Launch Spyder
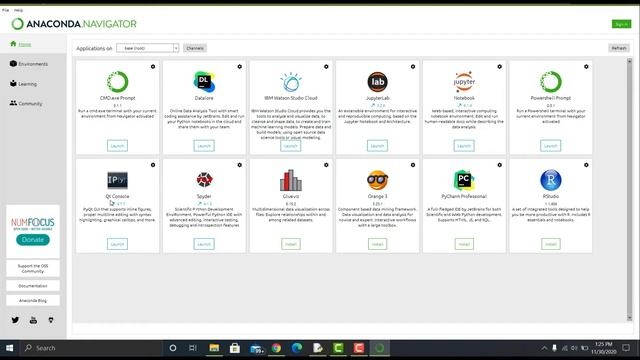This screenshot has height=360, width=640. pos(204,244)
